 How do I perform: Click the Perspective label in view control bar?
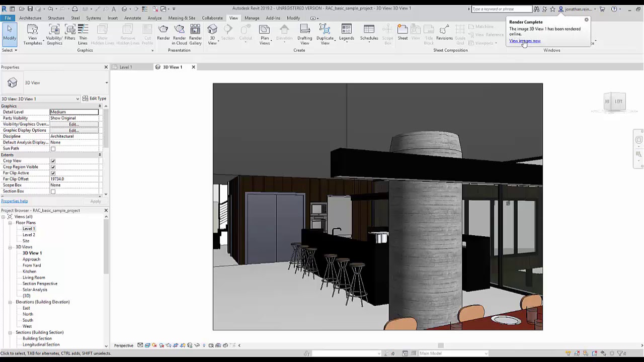coord(124,345)
